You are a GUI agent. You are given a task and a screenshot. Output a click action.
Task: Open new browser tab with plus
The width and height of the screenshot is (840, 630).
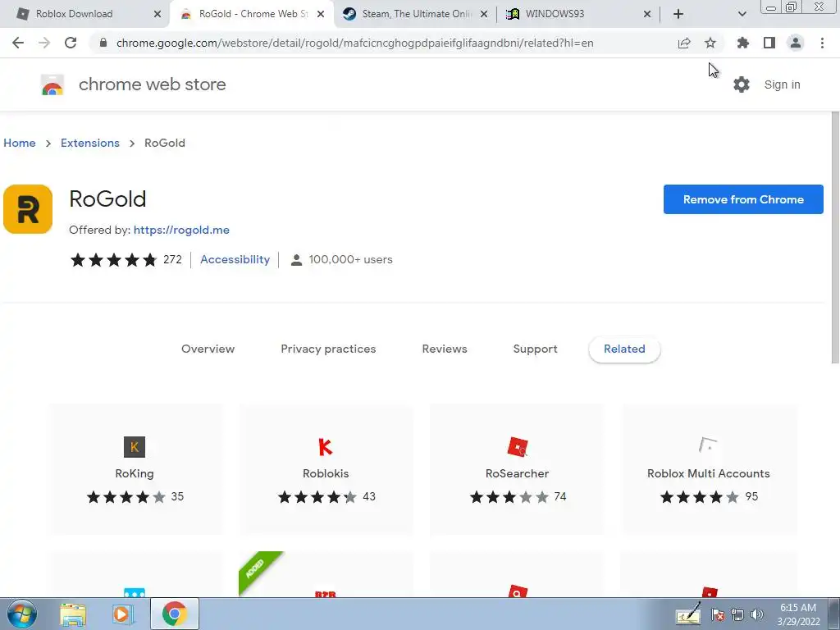678,14
